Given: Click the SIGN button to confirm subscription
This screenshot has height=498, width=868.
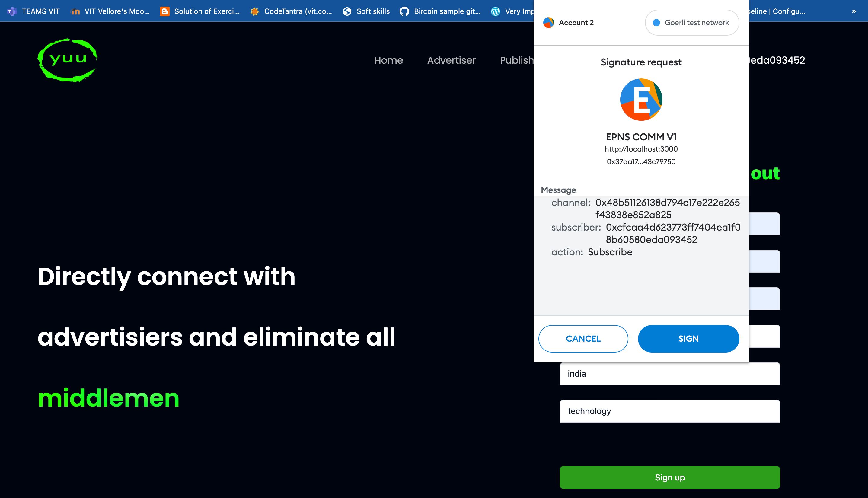Looking at the screenshot, I should click(x=688, y=339).
